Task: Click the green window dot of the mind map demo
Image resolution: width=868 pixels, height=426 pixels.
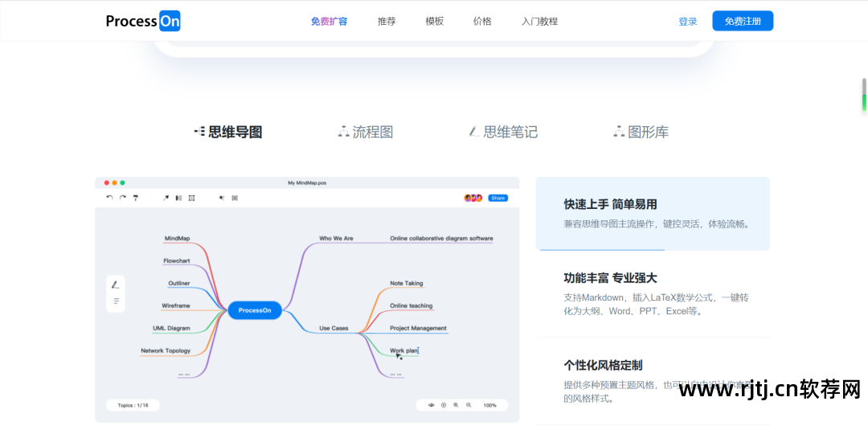Action: pos(122,182)
